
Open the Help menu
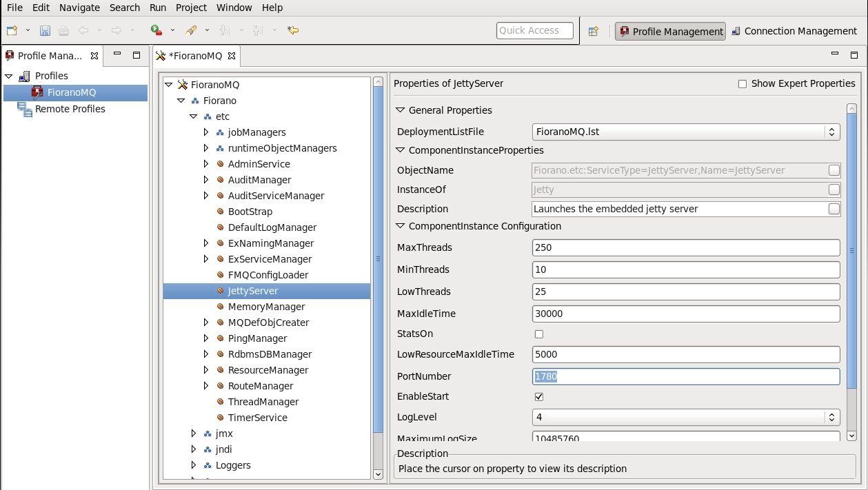(x=272, y=8)
